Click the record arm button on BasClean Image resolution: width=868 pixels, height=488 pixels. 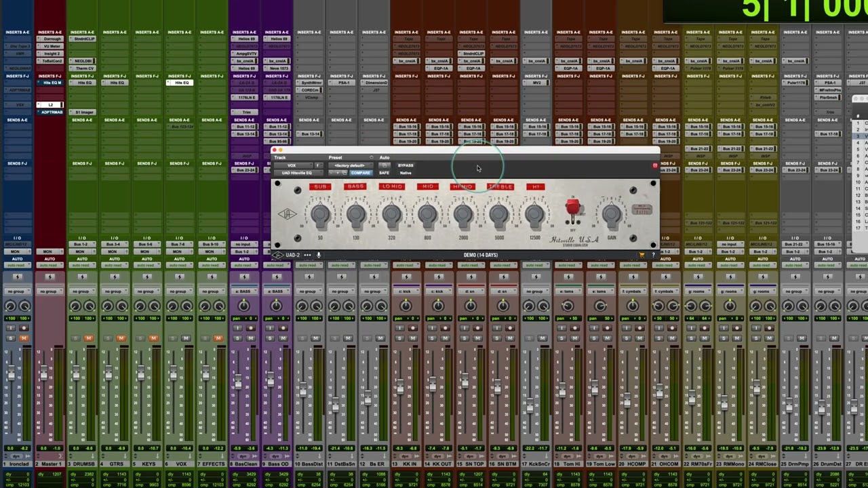point(251,328)
